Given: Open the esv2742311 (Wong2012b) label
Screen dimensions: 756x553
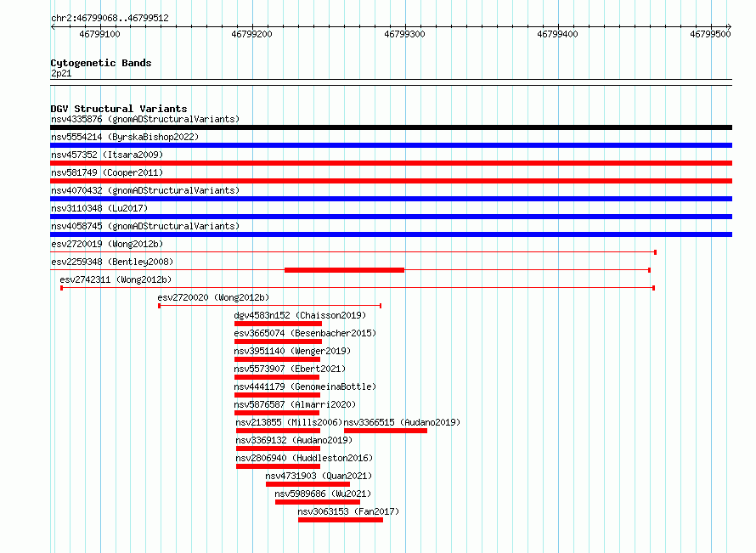Looking at the screenshot, I should pyautogui.click(x=116, y=279).
